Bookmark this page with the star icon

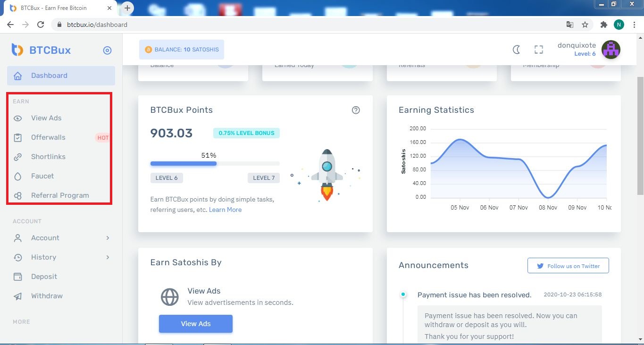coord(585,25)
